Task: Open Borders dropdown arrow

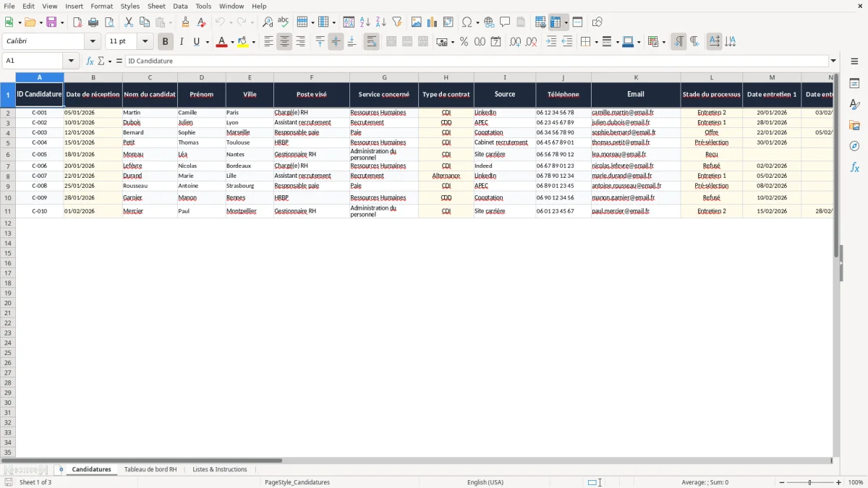Action: pos(595,42)
